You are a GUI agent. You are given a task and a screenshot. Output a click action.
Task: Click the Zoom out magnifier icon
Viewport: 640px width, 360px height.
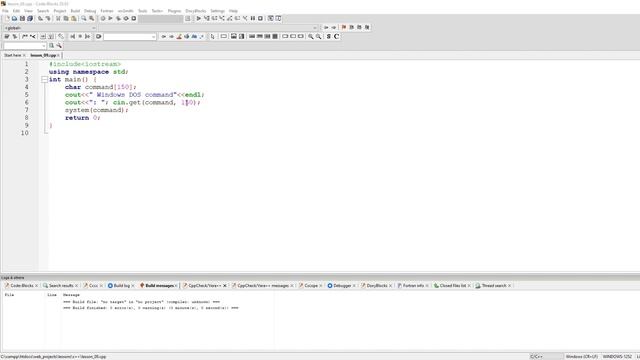click(x=318, y=36)
